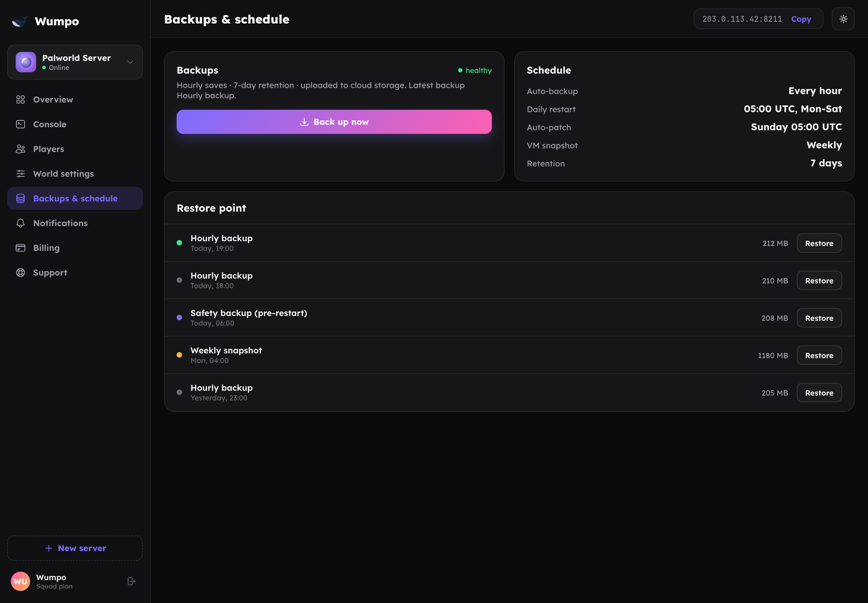Screen dimensions: 868x603
Task: Click the Weekly snapshot title text
Action: click(x=226, y=351)
